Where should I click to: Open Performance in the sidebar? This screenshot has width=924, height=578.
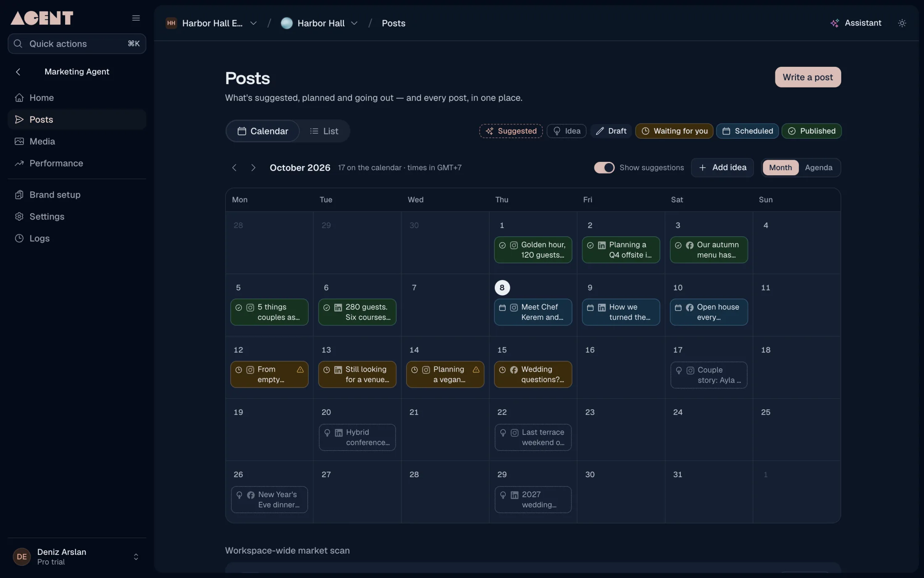click(77, 163)
